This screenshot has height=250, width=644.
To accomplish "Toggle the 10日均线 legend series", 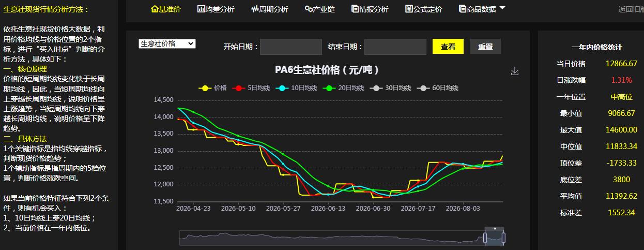I will tap(296, 87).
